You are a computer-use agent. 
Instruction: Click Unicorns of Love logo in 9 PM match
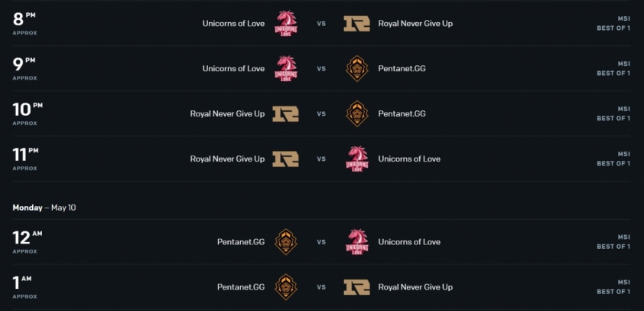286,69
